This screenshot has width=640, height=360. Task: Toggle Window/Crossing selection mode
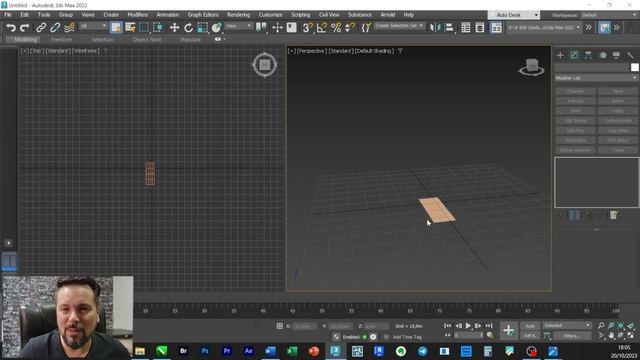(x=158, y=28)
